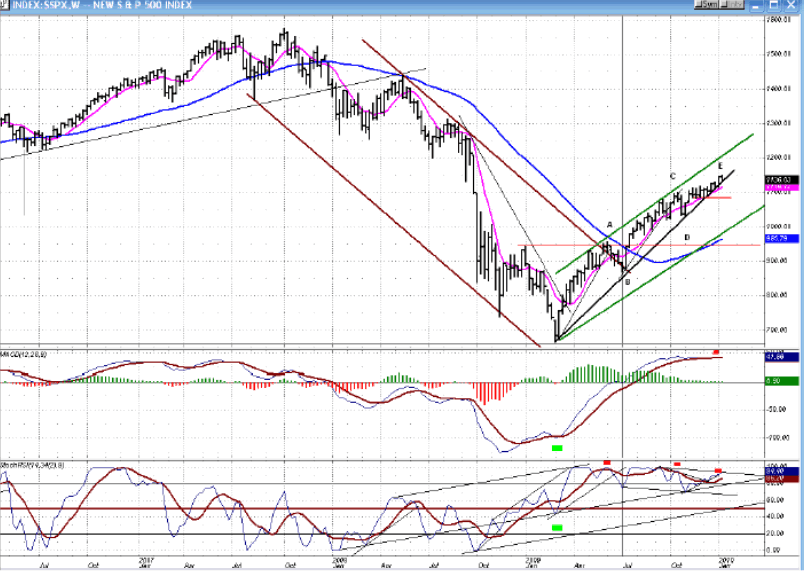
Task: Close the S&P 500 chart window
Action: click(791, 5)
